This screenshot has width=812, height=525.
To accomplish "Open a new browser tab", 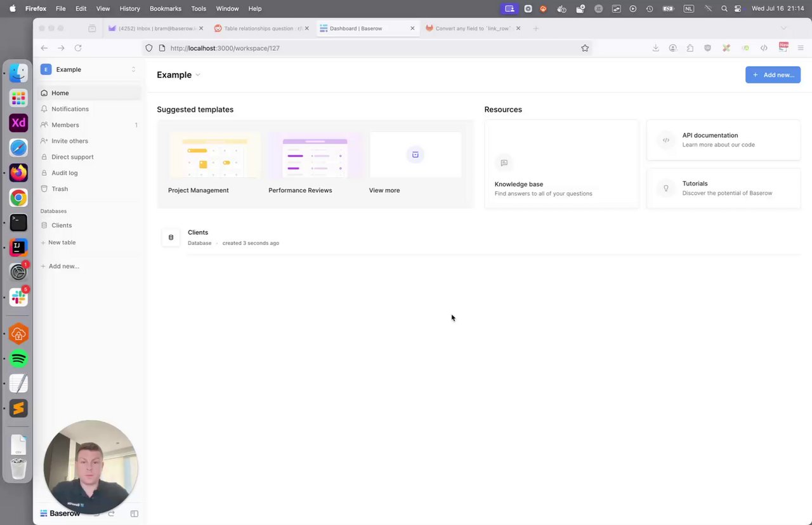I will coord(536,28).
